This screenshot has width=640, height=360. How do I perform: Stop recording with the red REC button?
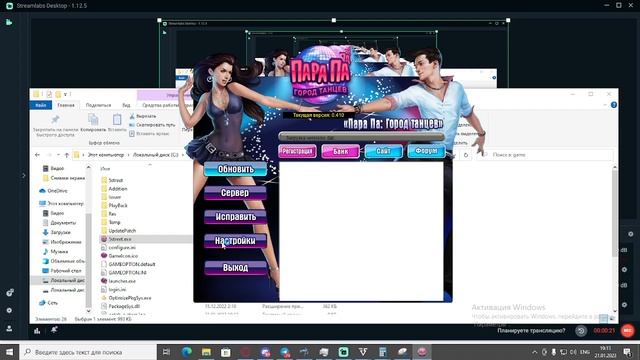[627, 331]
